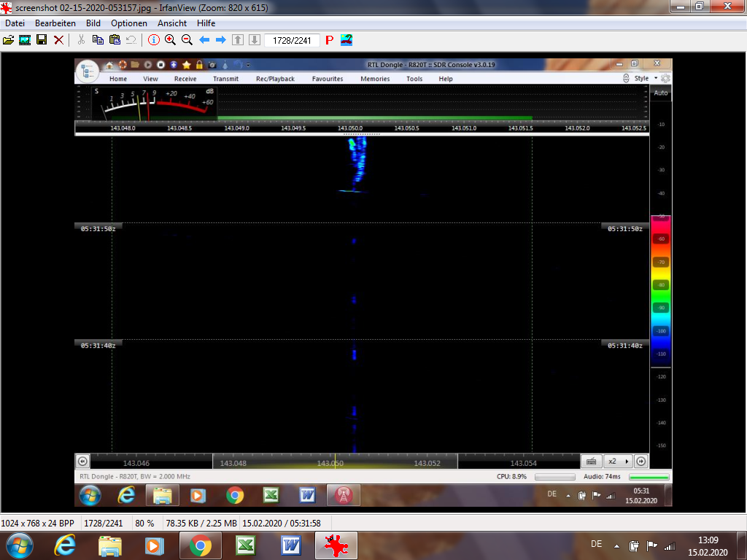Go to the next file with the right blue arrow
Screen dimensions: 747x560
click(220, 40)
